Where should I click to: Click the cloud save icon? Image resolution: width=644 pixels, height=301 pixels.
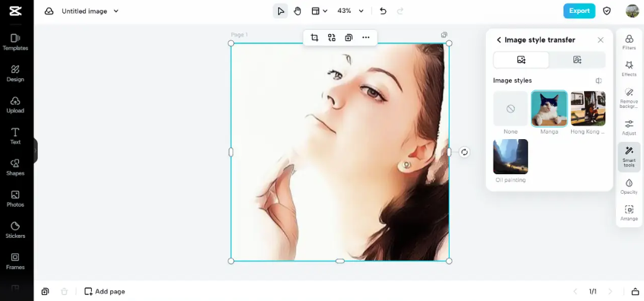[x=49, y=11]
